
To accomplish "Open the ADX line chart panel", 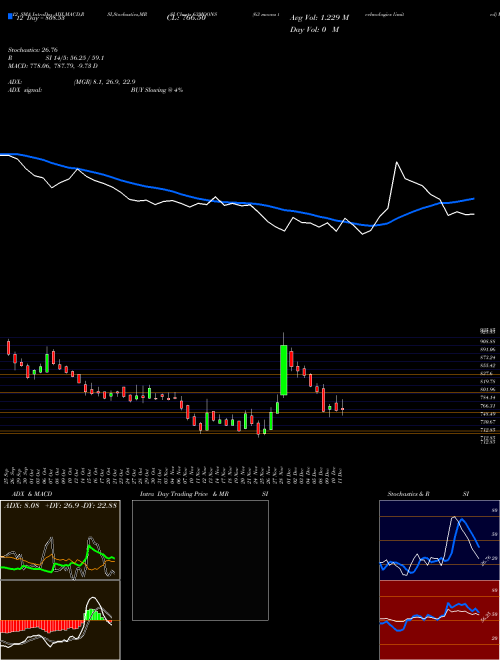I will click(60, 540).
